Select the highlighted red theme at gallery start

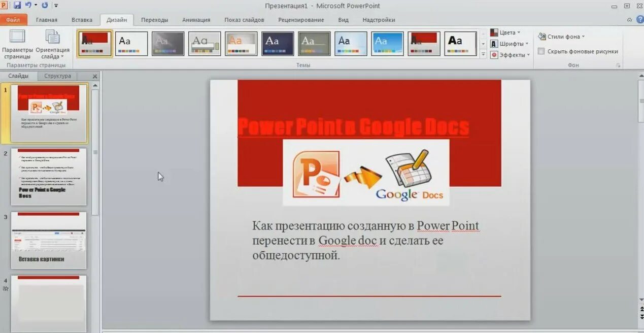95,44
